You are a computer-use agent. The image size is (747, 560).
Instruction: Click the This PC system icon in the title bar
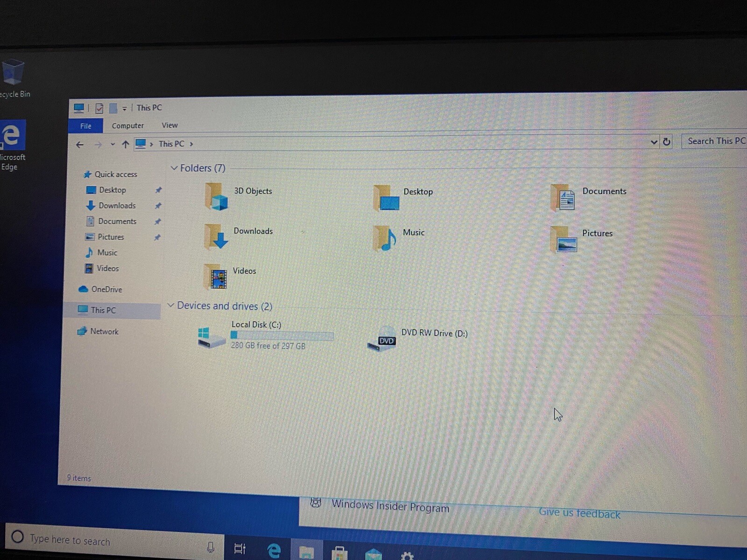click(x=79, y=108)
